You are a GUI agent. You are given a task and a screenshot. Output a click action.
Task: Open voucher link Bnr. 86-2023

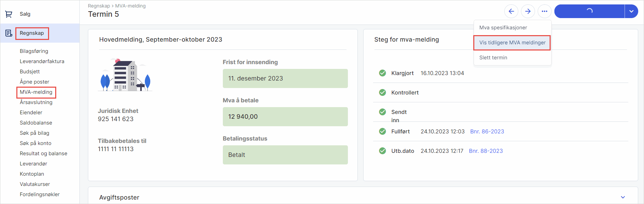(x=487, y=131)
